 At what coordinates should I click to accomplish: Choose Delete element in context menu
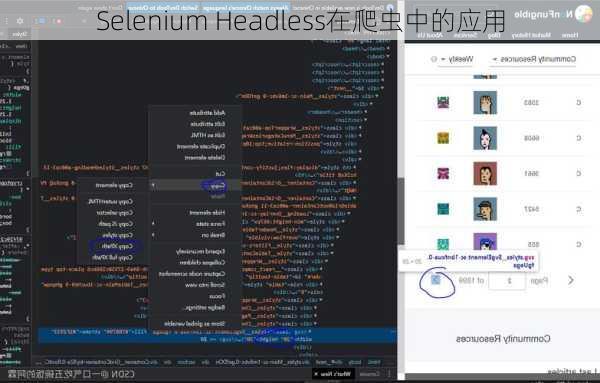click(195, 158)
